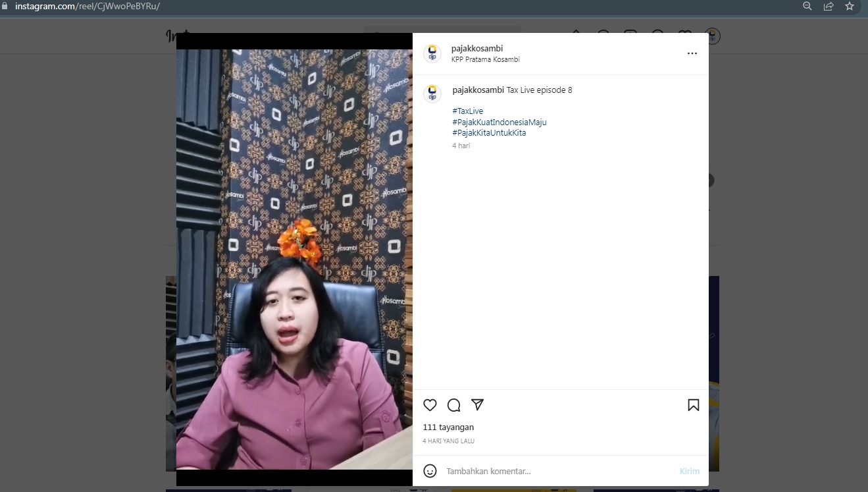The width and height of the screenshot is (868, 492).
Task: Bookmark this page with browser star icon
Action: click(850, 6)
